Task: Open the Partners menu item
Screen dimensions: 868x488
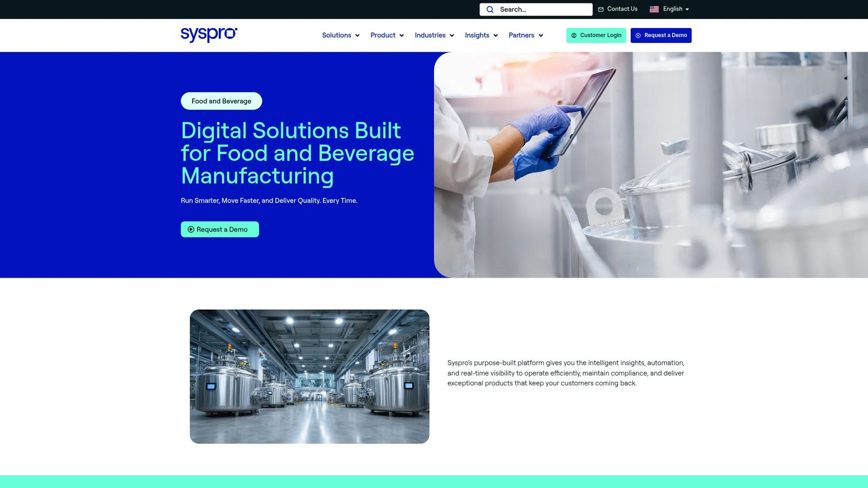Action: point(521,35)
